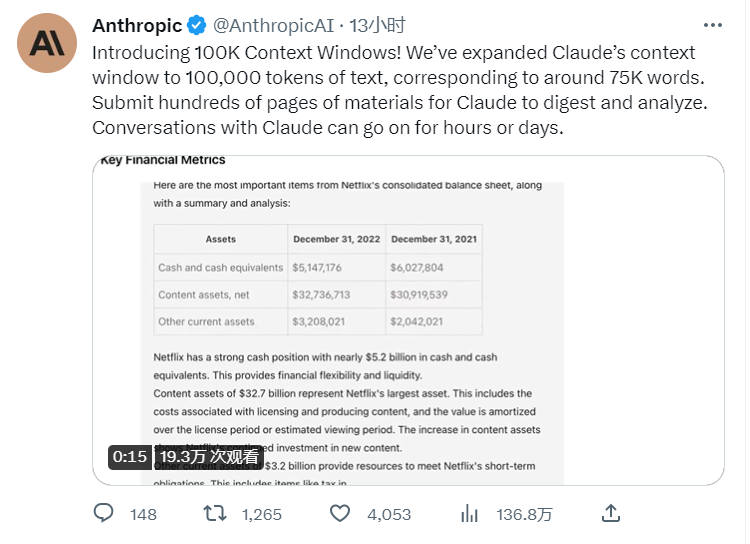Viewport: 750px width, 544px height.
Task: Play the Netflix balance sheet video
Action: [x=408, y=320]
